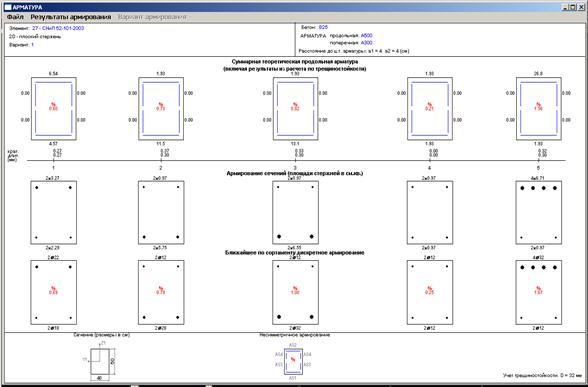Open the Результаты армирования menu
The height and width of the screenshot is (387, 588).
coord(71,17)
